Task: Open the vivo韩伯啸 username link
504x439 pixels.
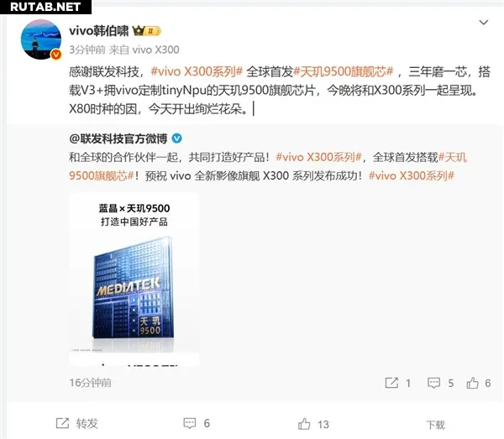Action: coord(98,31)
